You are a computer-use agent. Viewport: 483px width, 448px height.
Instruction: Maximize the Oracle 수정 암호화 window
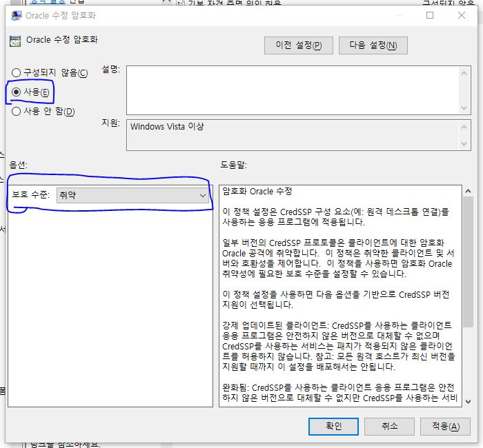pyautogui.click(x=430, y=15)
